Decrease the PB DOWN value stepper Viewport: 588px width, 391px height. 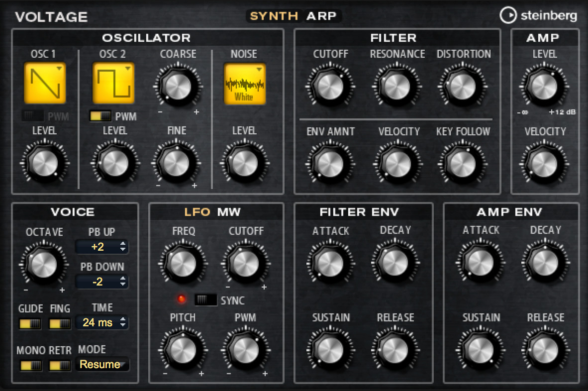coord(123,284)
